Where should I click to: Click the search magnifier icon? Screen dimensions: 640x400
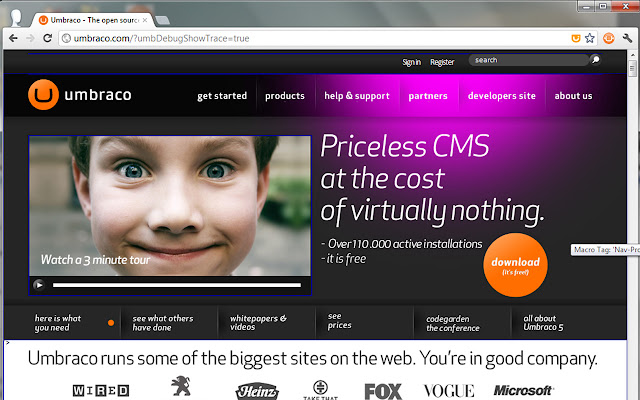tap(596, 60)
